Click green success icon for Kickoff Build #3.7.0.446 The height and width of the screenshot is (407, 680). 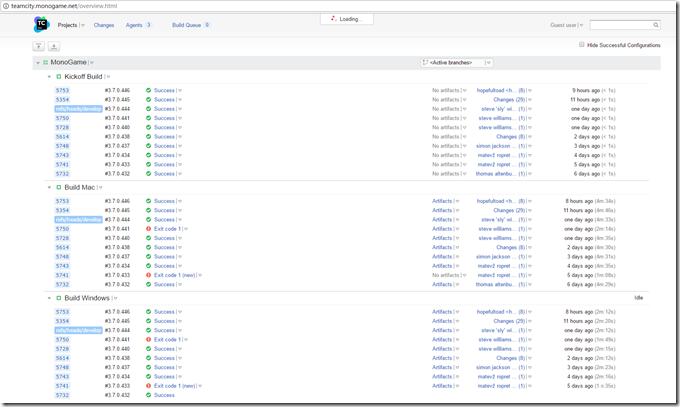pos(149,90)
